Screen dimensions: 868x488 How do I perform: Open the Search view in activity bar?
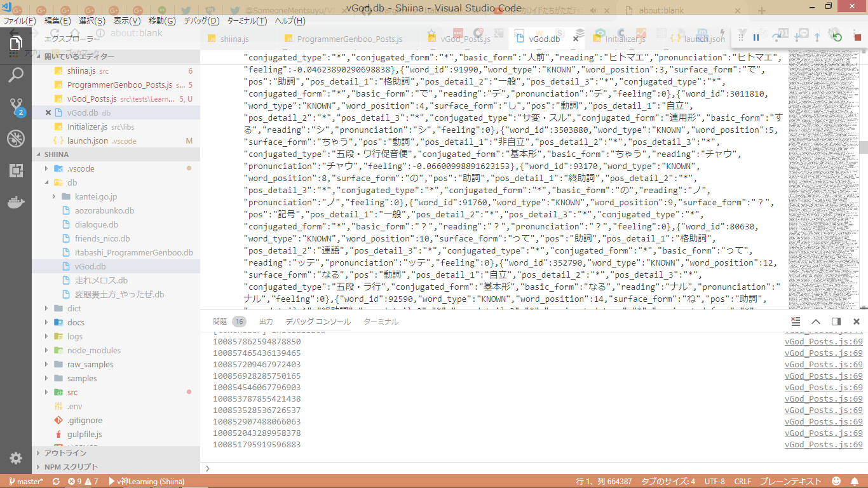tap(16, 75)
